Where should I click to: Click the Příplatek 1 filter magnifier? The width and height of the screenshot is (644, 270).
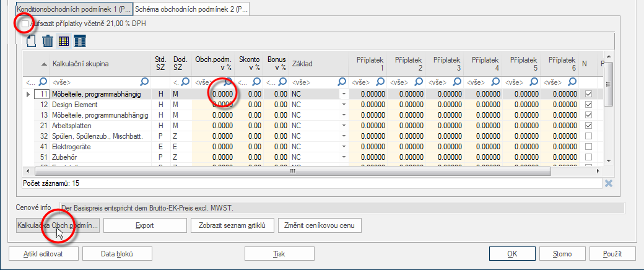[x=380, y=82]
